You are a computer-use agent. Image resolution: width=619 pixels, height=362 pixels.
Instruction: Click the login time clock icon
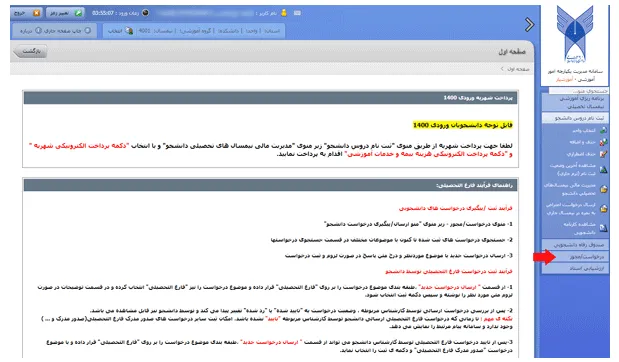146,13
